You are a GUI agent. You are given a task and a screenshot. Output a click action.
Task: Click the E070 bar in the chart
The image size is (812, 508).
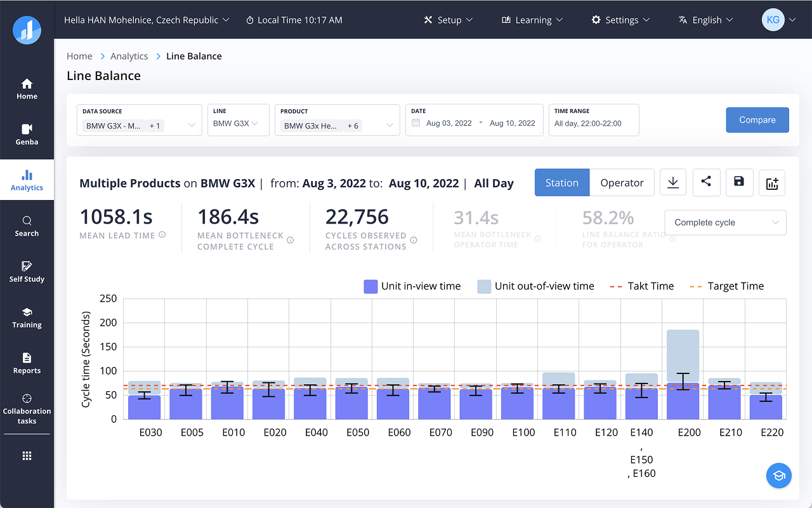pyautogui.click(x=434, y=401)
